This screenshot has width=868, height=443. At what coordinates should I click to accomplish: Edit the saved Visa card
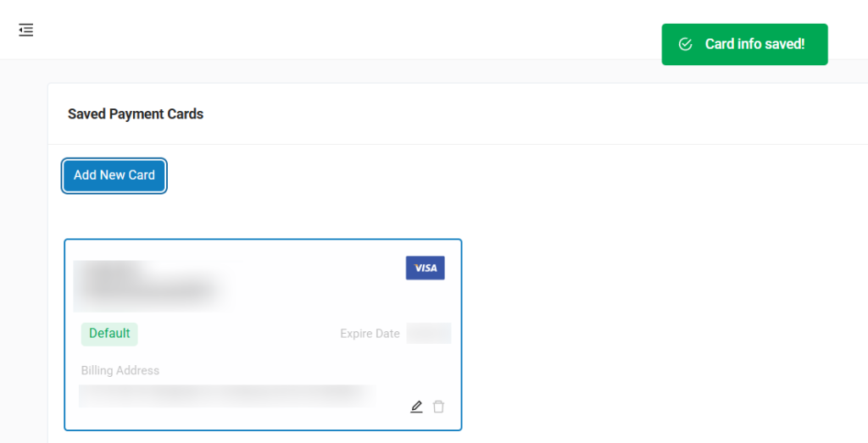pyautogui.click(x=416, y=407)
